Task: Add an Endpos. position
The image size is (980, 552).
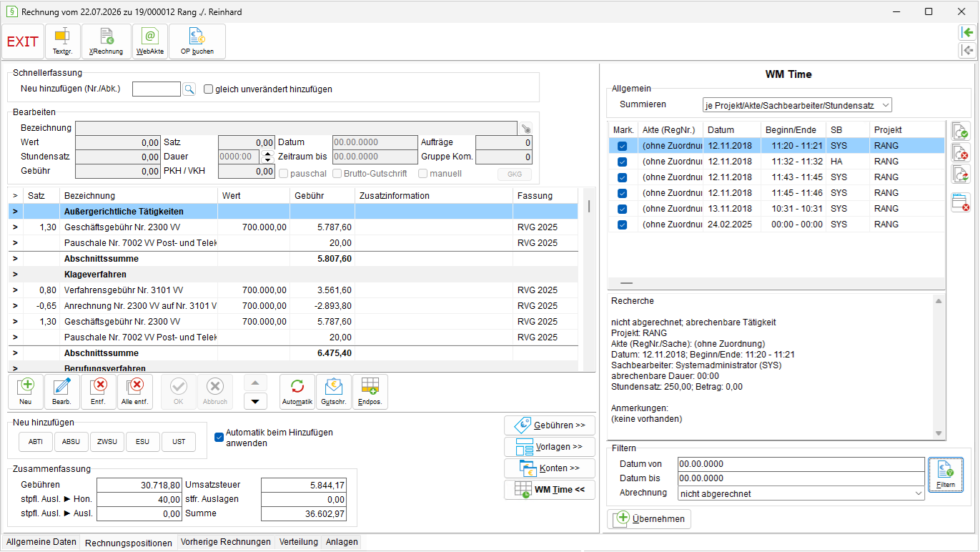Action: click(370, 392)
